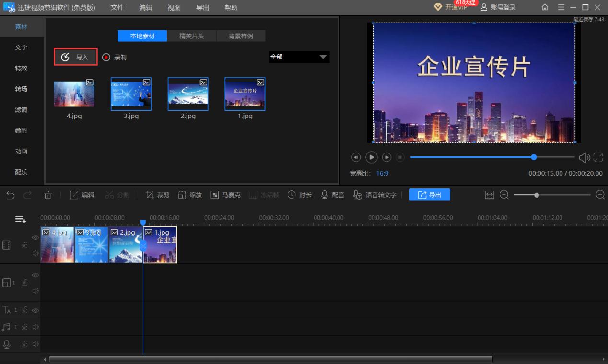Open the 时长 duration tool
Image resolution: width=608 pixels, height=364 pixels.
click(x=300, y=195)
